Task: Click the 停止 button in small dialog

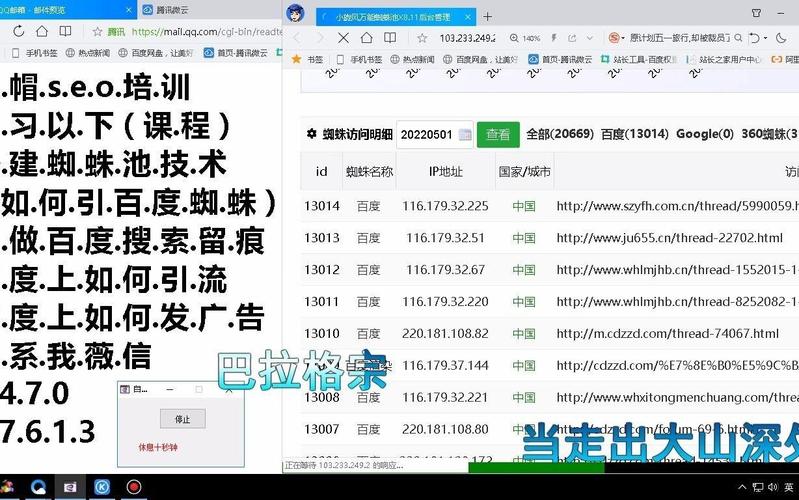Action: [x=182, y=419]
